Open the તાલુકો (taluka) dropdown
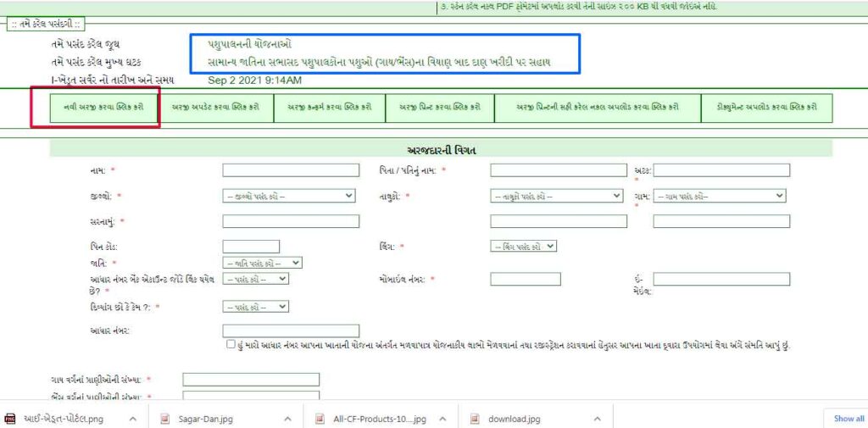This screenshot has width=868, height=428. pos(556,196)
